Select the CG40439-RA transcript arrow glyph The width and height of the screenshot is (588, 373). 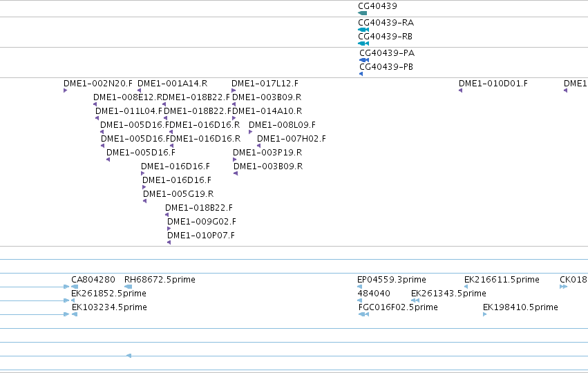[363, 30]
